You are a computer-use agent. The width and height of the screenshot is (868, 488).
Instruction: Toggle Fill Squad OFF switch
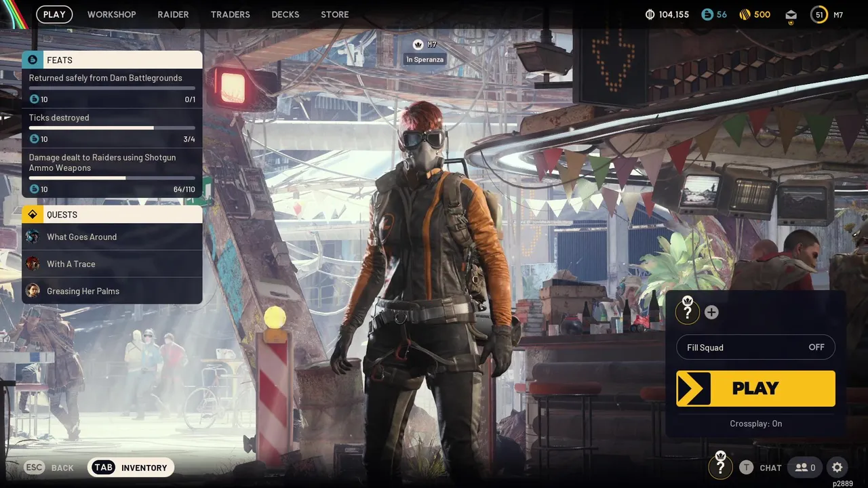[x=755, y=347]
